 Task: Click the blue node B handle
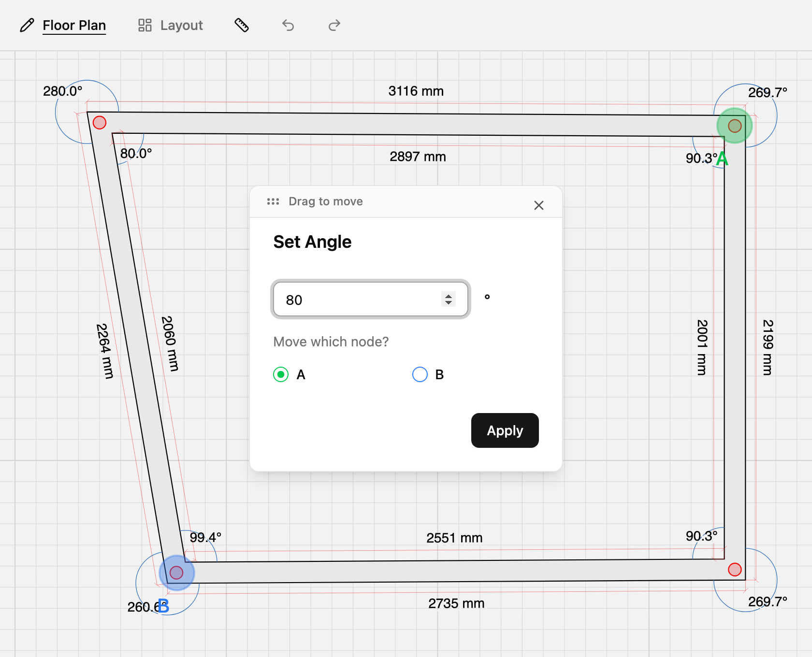point(177,573)
